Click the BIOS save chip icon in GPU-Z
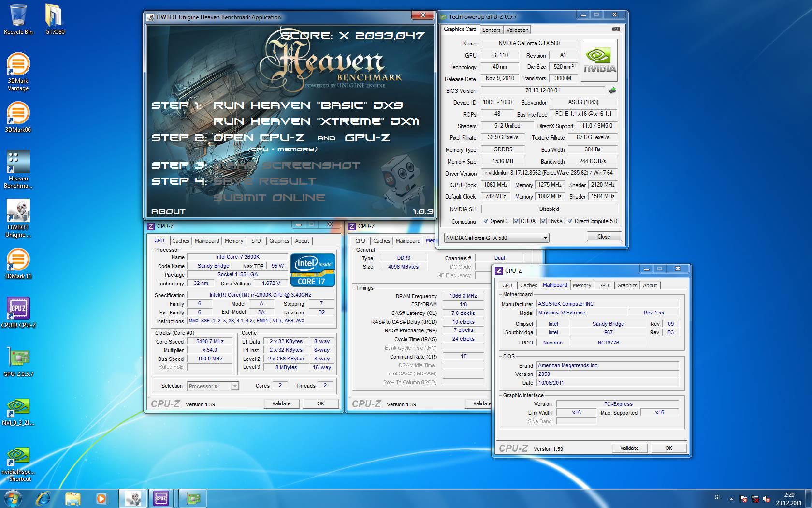Screen dimensions: 812x508 click(612, 90)
